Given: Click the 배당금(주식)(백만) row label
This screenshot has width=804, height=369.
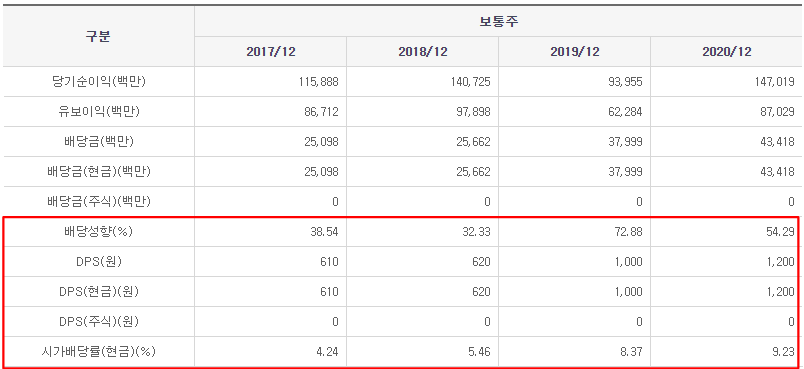Looking at the screenshot, I should (x=98, y=202).
